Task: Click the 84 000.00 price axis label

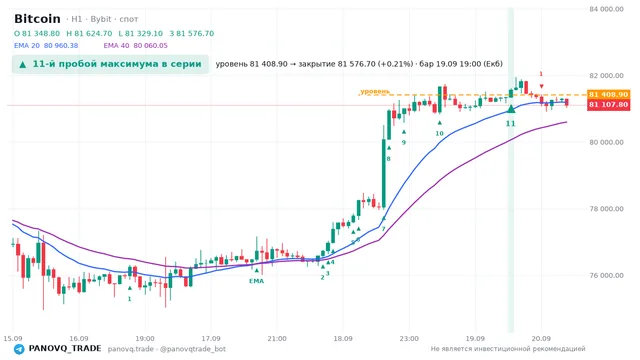Action: (x=607, y=9)
